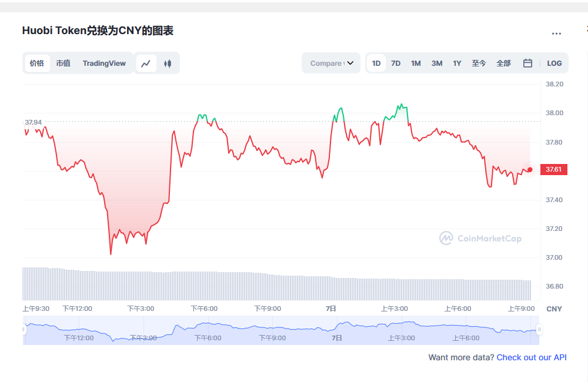588x382 pixels.
Task: Grab the right range navigator handle
Action: tap(539, 330)
